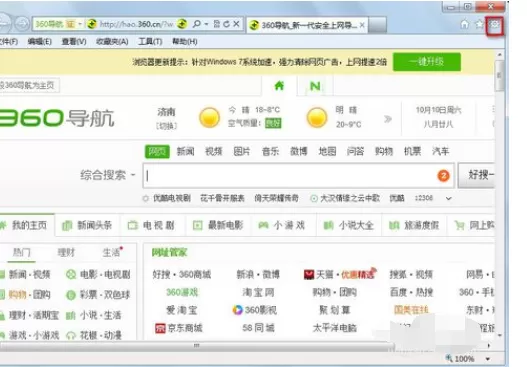Viewport: 527px width, 367px height.
Task: Open address bar search dropdown arrow
Action: [x=206, y=24]
